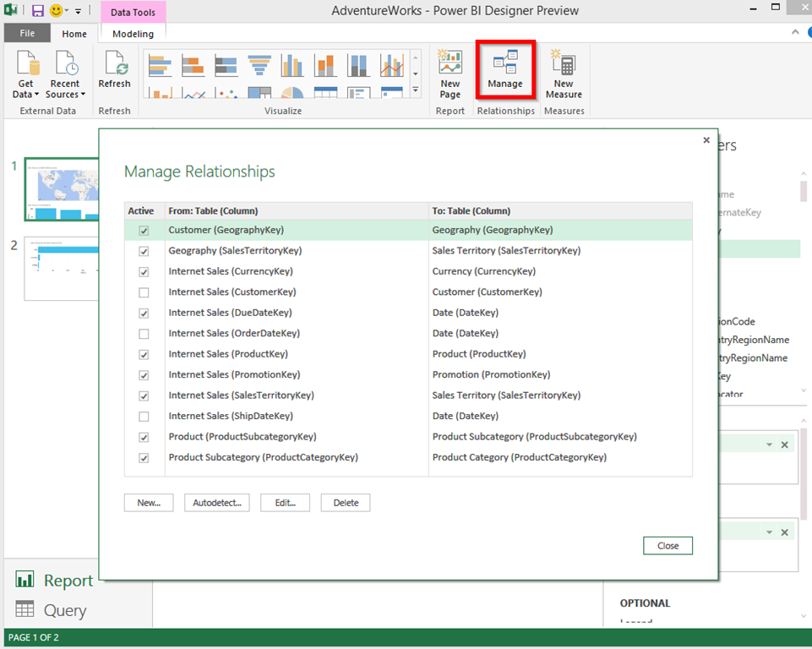
Task: Select Product Subcategory (ProductCategoryKey) row
Action: tap(408, 457)
